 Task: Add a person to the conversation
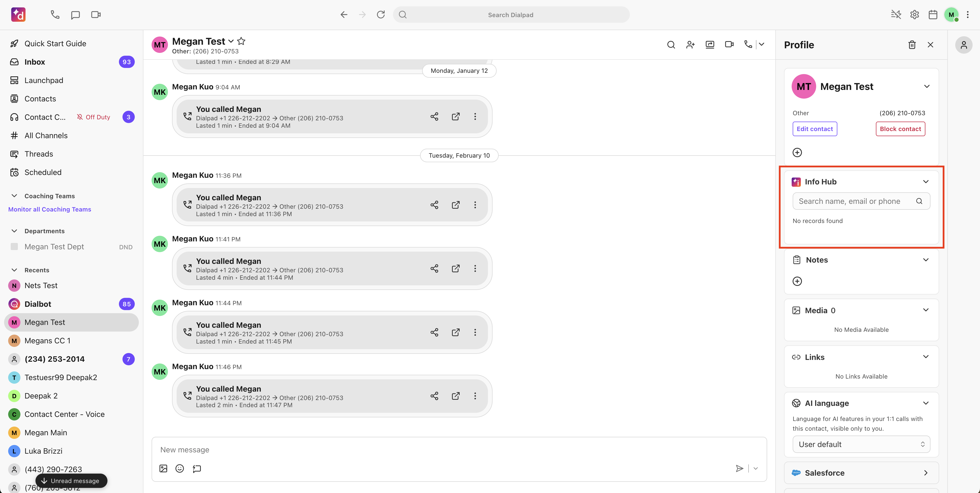point(691,44)
